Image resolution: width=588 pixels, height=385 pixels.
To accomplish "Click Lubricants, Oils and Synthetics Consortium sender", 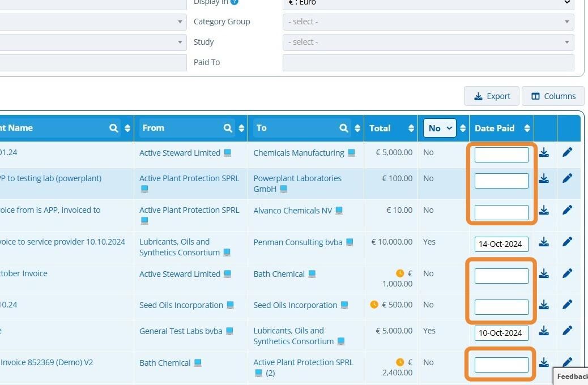I will 180,247.
